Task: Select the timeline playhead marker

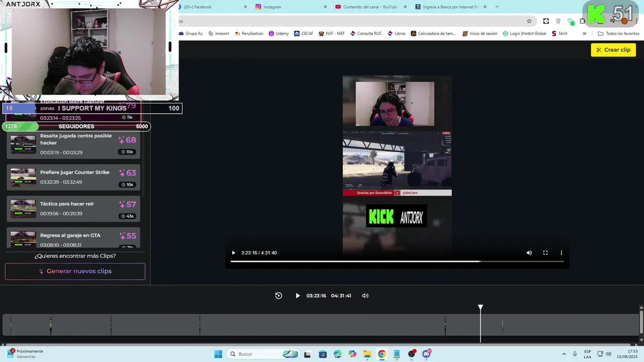Action: click(x=480, y=307)
